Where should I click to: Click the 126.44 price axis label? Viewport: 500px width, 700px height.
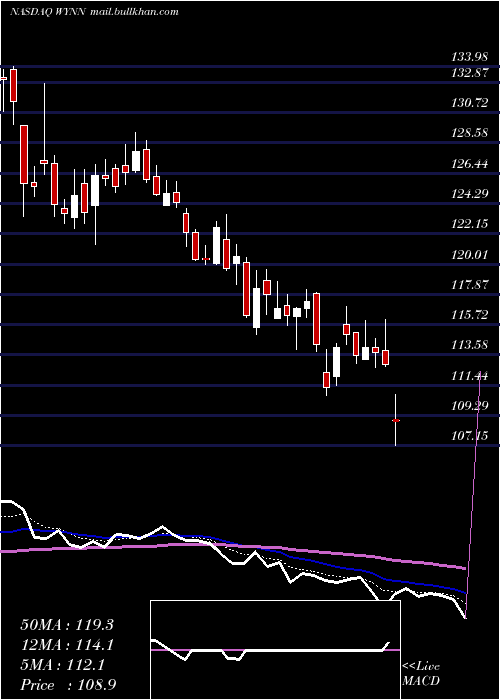[x=470, y=163]
